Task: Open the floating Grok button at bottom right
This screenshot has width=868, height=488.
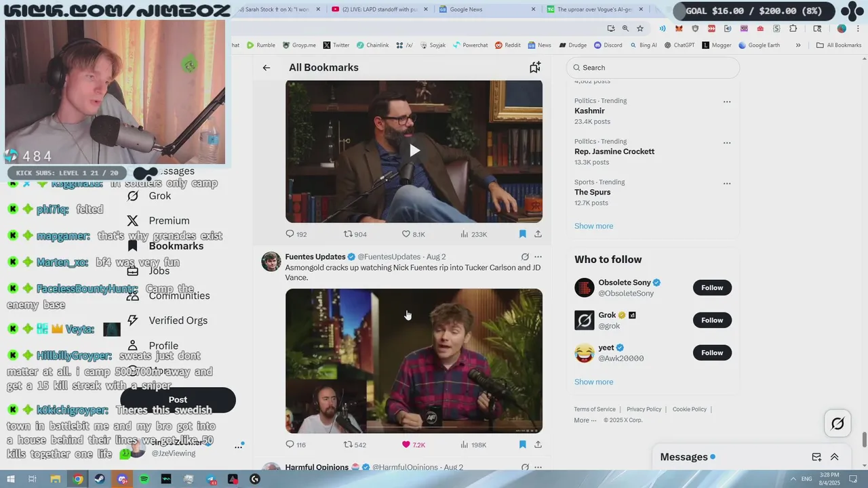Action: pyautogui.click(x=837, y=424)
